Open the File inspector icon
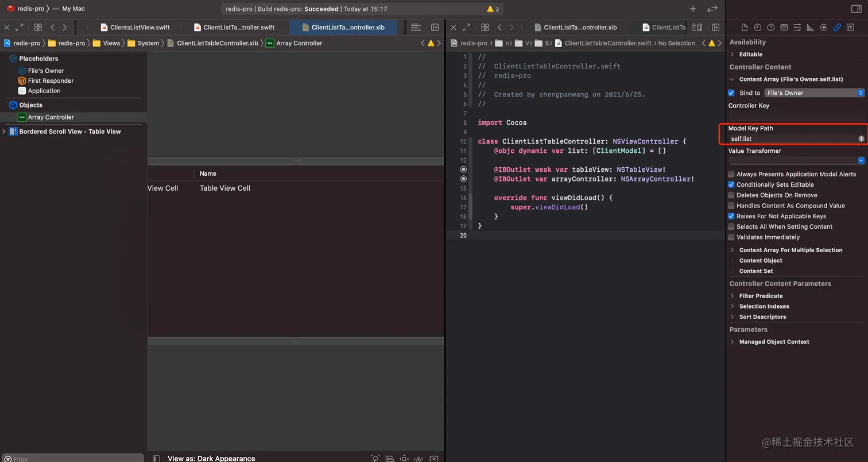Viewport: 868px width, 462px height. tap(745, 27)
